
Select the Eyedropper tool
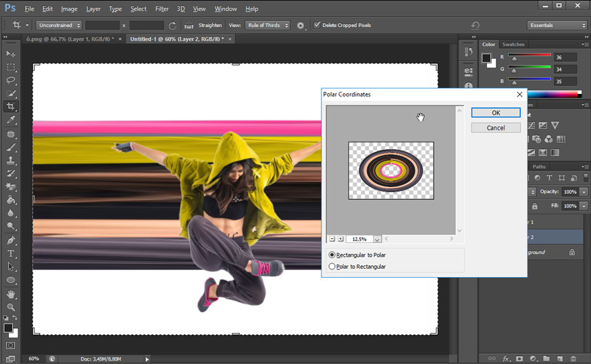11,120
